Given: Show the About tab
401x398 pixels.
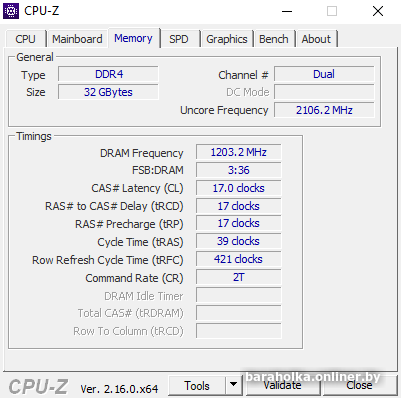Looking at the screenshot, I should [316, 39].
